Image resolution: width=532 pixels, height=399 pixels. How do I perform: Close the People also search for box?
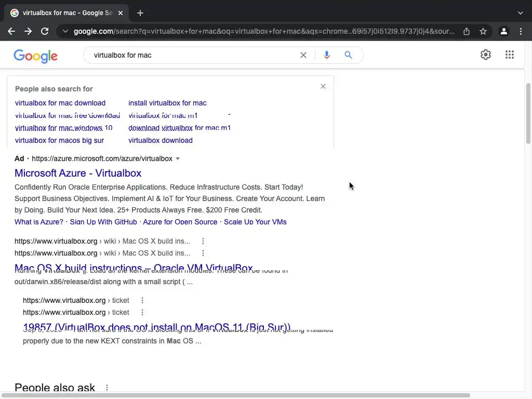(323, 87)
